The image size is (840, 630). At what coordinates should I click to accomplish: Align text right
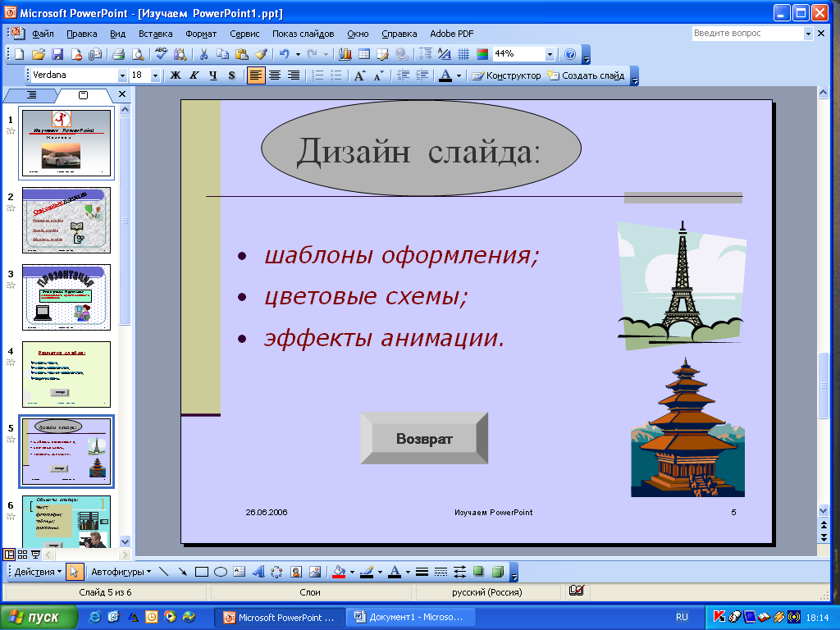tap(294, 75)
